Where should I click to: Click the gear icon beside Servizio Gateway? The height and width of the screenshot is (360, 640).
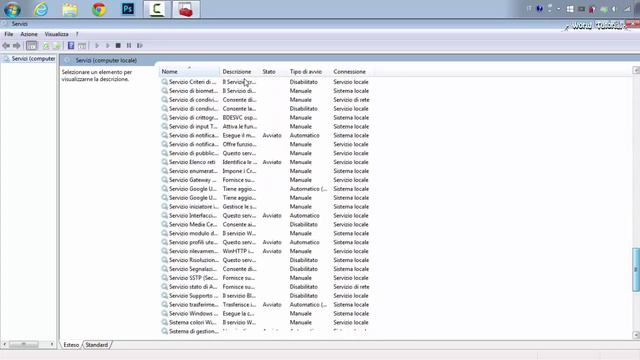pos(164,180)
